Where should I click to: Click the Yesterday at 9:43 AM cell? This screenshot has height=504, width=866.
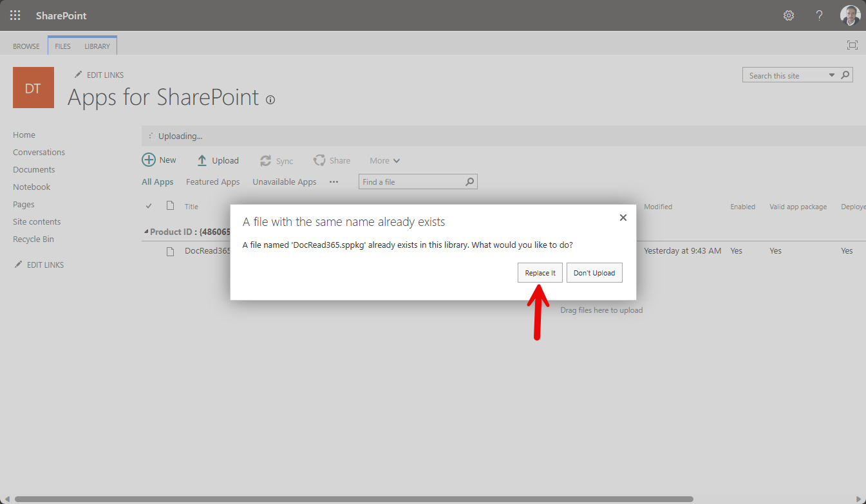pyautogui.click(x=682, y=250)
